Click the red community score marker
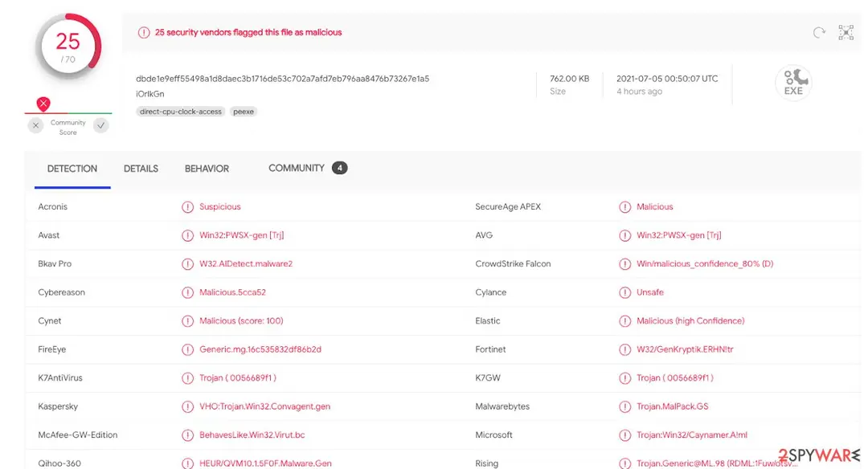 [x=43, y=104]
